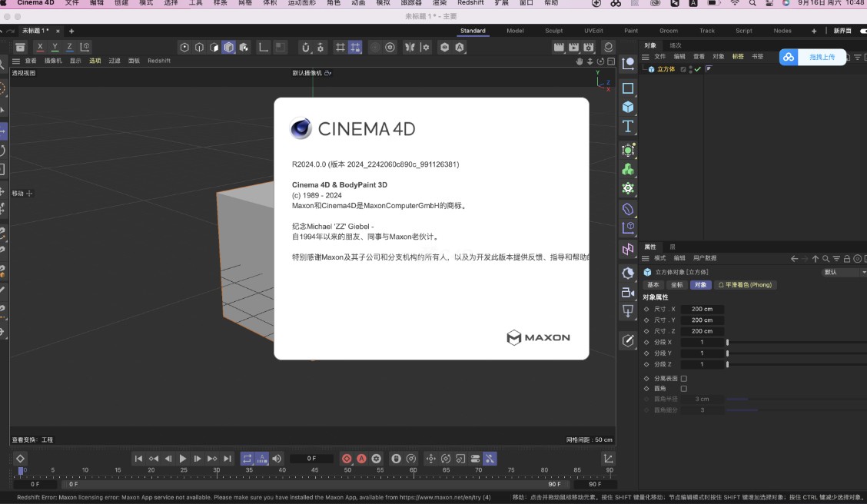Viewport: 867px width, 504px height.
Task: Click the mirror symmetry icon in top toolbar
Action: click(x=411, y=47)
